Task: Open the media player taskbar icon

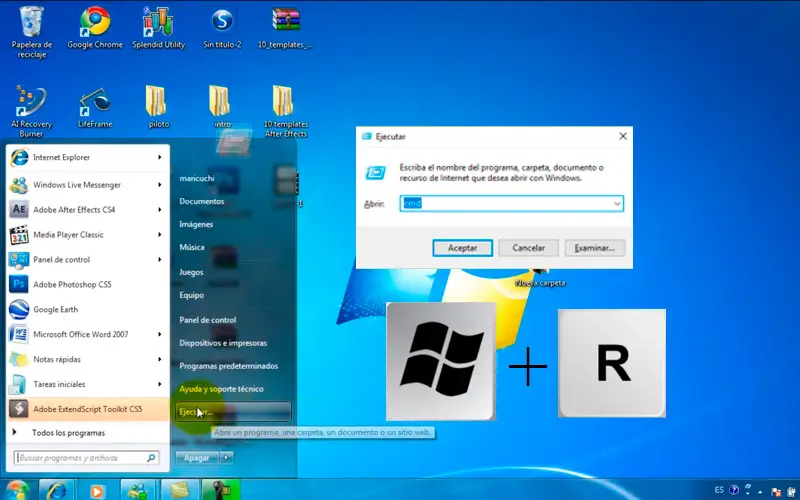Action: point(97,490)
